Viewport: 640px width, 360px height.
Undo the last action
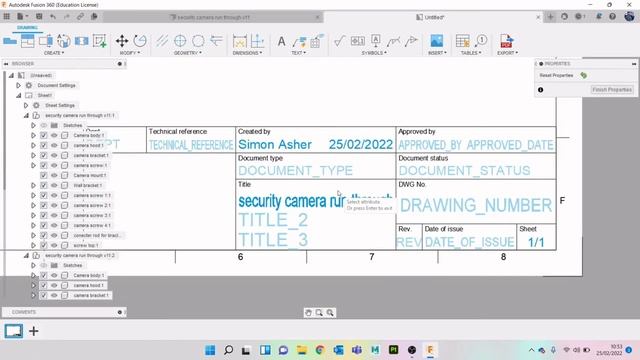tap(53, 17)
